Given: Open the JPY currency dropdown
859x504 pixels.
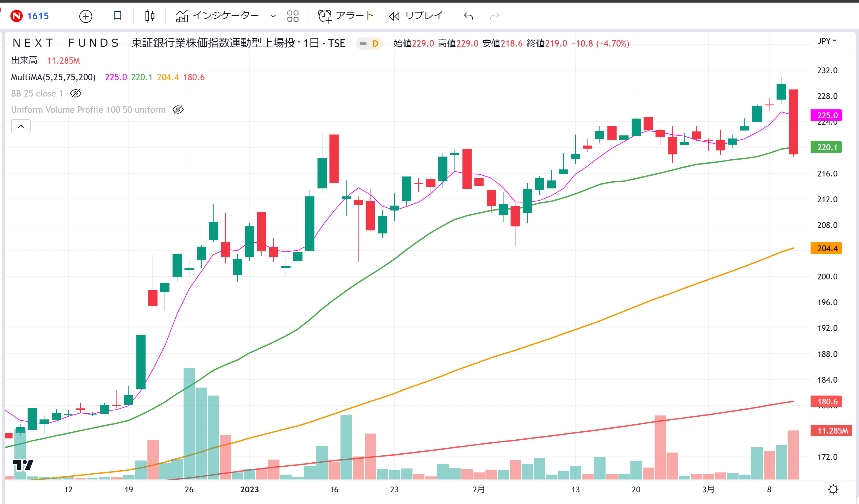Looking at the screenshot, I should [x=827, y=41].
